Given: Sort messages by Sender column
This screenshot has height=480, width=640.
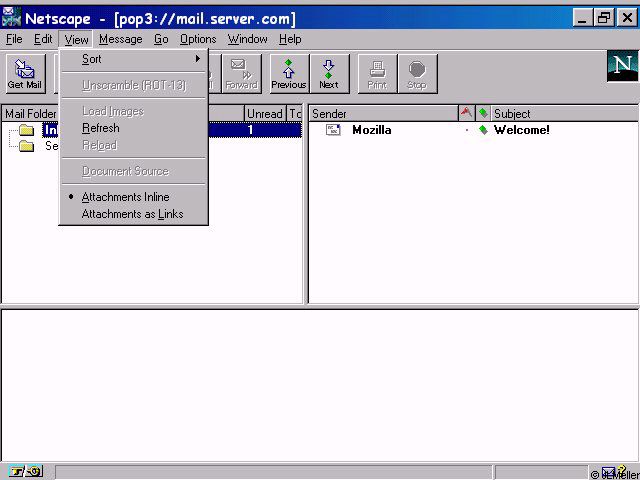Looking at the screenshot, I should tap(383, 113).
